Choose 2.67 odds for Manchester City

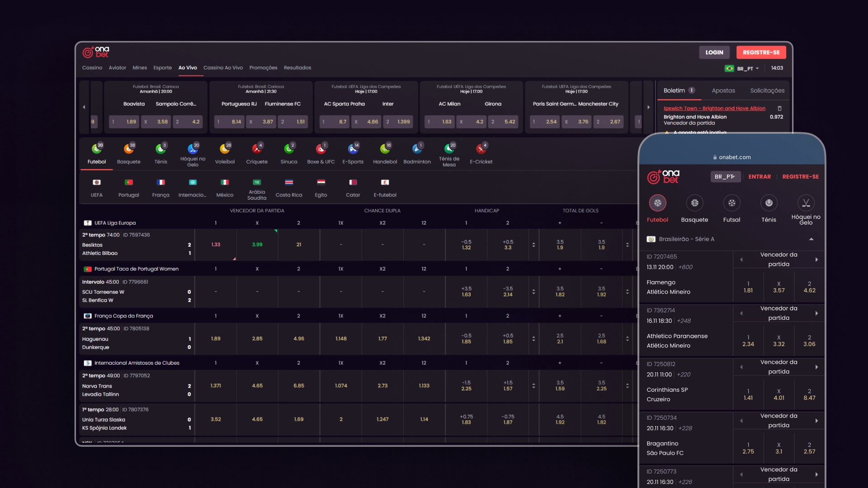pos(609,122)
